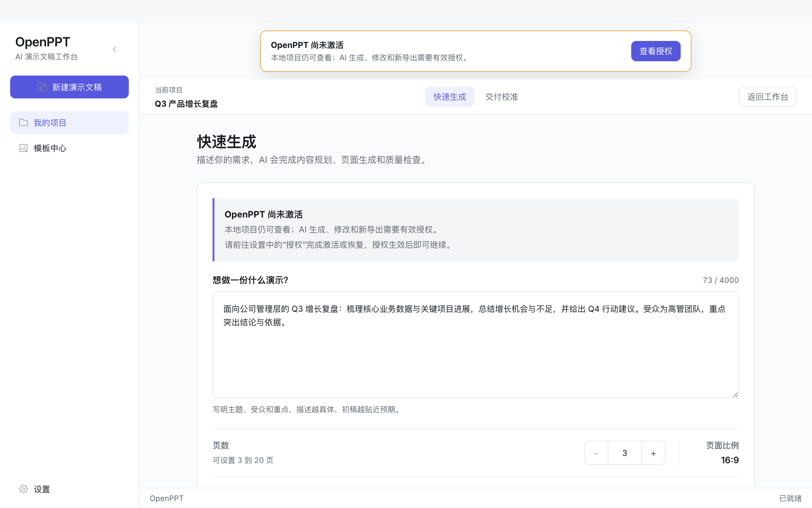The width and height of the screenshot is (812, 508).
Task: Click the 当前项目 label
Action: [x=168, y=90]
